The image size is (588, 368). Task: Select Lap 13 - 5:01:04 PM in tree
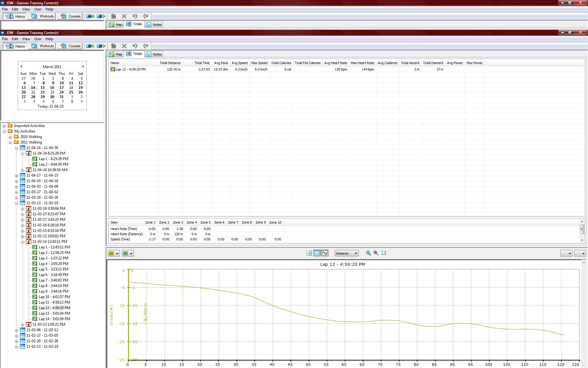(54, 313)
